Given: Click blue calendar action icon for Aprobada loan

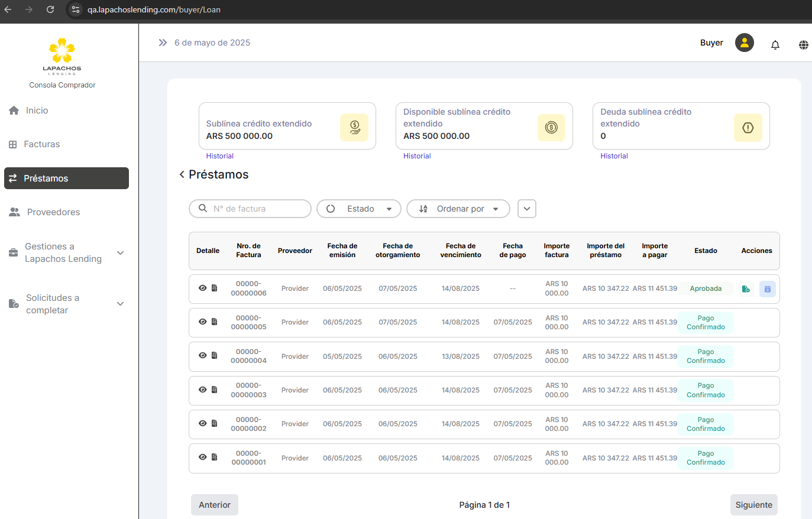Looking at the screenshot, I should pyautogui.click(x=767, y=289).
